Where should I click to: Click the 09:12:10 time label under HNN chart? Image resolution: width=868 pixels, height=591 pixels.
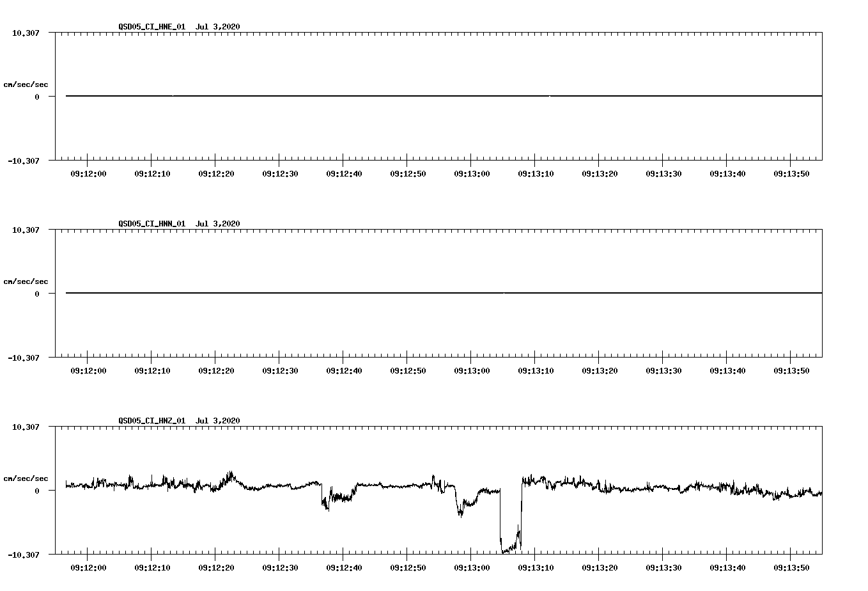152,370
